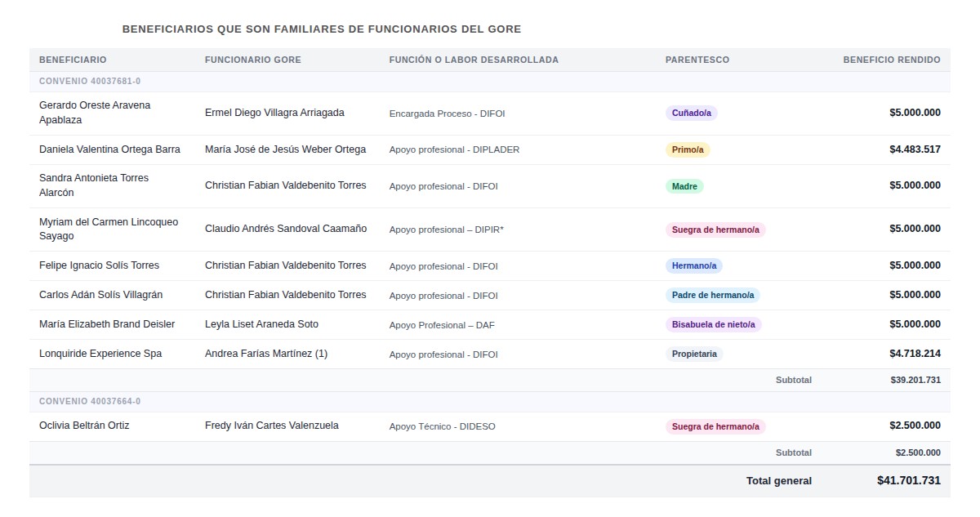The width and height of the screenshot is (980, 517).
Task: Click the gray Propietaria badge
Action: tap(694, 354)
